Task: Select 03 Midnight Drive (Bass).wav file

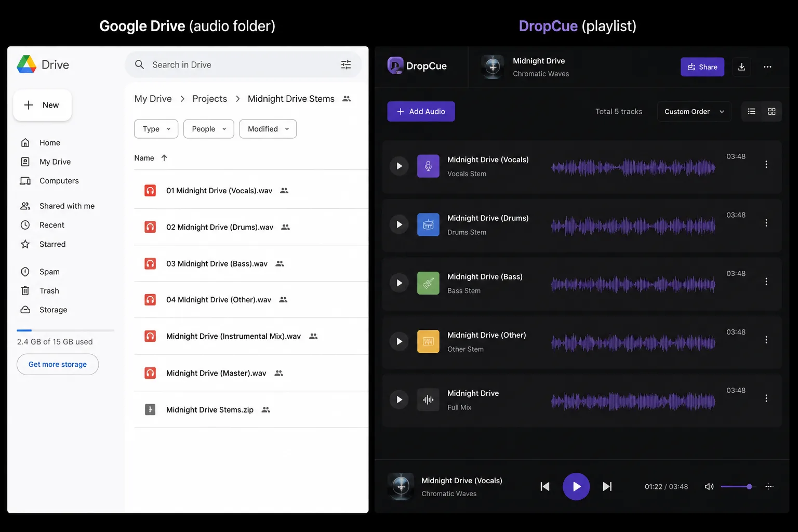Action: [251, 263]
